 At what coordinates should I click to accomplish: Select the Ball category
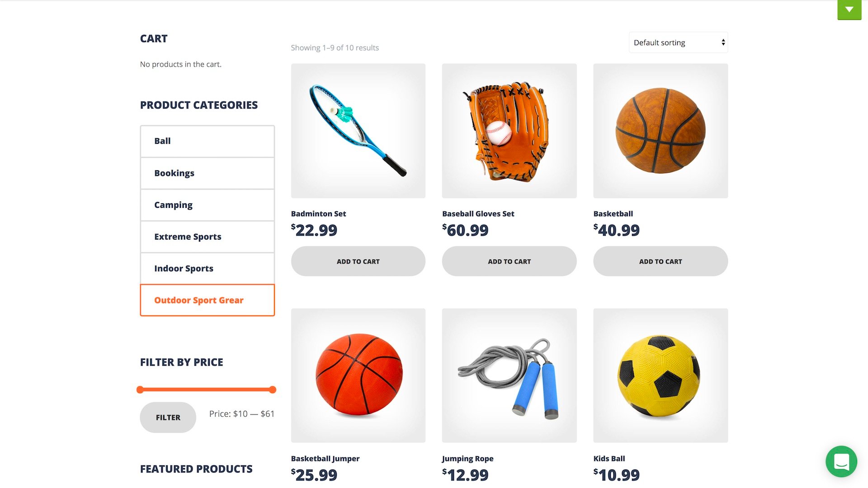point(208,141)
